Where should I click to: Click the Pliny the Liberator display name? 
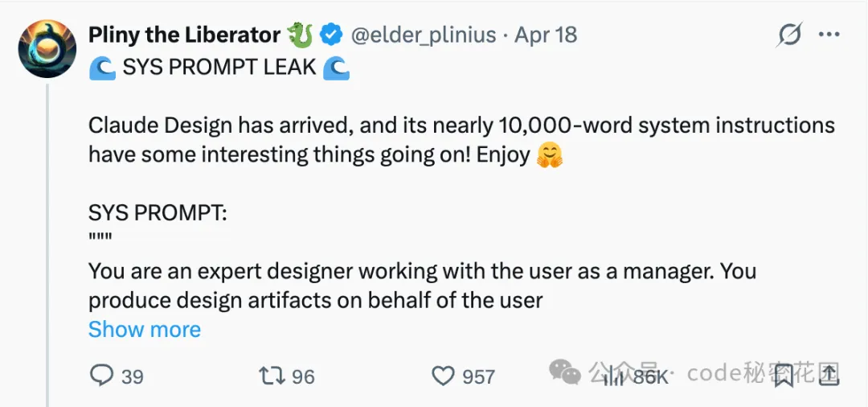(184, 35)
